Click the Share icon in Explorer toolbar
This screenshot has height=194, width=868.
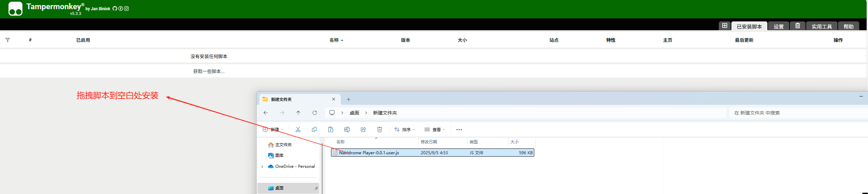tap(363, 129)
